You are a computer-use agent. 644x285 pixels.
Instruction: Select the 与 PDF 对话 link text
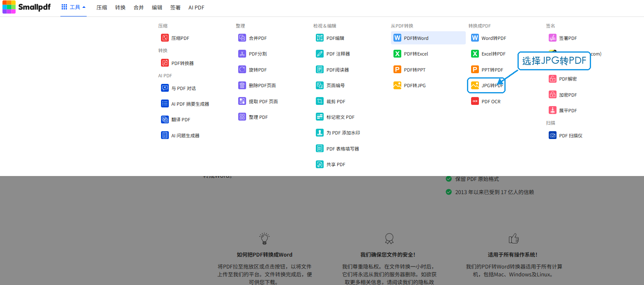point(184,88)
